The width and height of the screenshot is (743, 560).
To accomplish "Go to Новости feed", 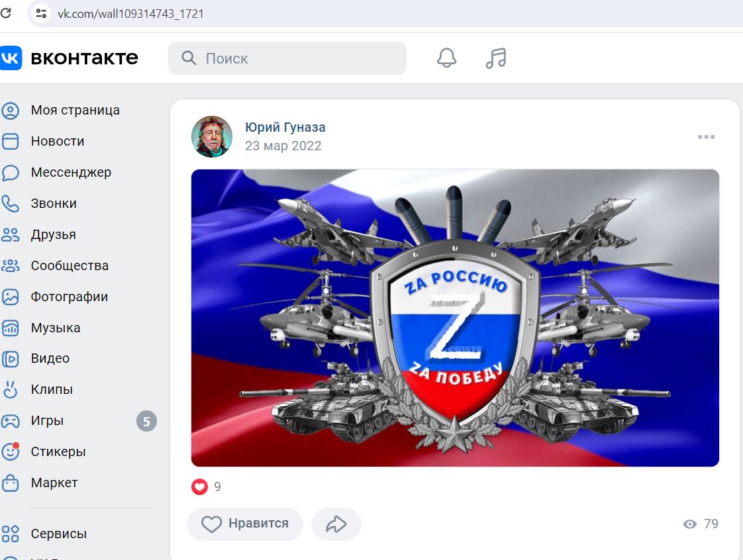I will click(x=58, y=141).
